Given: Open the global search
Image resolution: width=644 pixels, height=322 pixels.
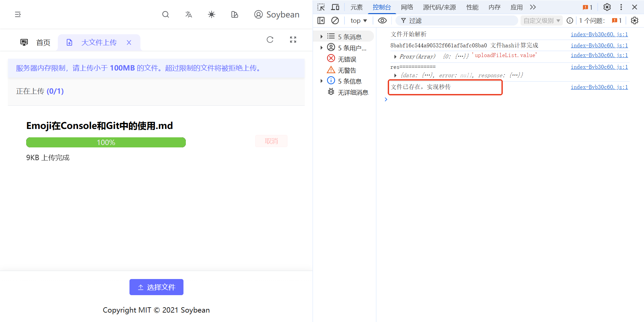Looking at the screenshot, I should click(165, 14).
